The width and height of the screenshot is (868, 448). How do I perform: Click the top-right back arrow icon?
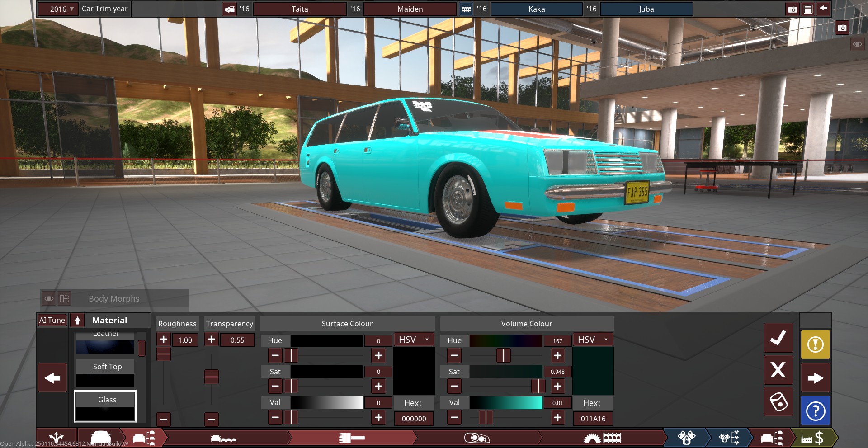[x=823, y=9]
